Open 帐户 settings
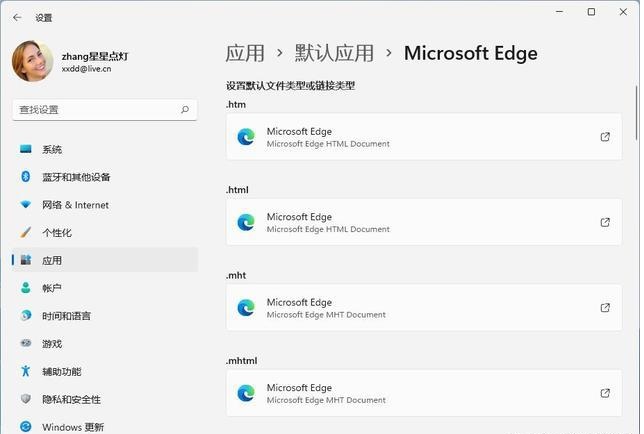 click(105, 288)
